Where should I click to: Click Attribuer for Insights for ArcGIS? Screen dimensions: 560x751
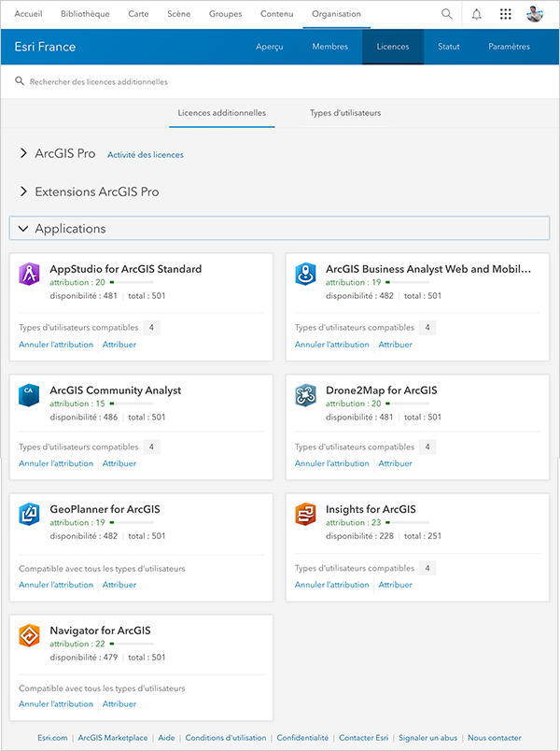point(395,585)
